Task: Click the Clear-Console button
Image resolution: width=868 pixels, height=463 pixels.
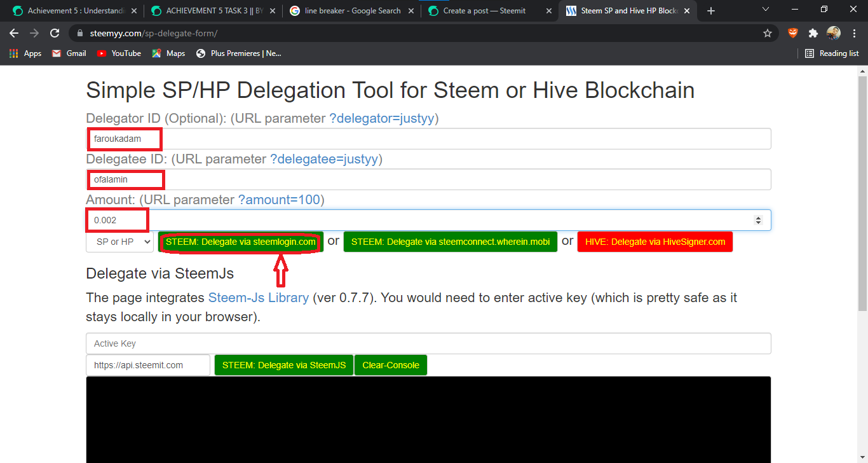Action: click(391, 365)
